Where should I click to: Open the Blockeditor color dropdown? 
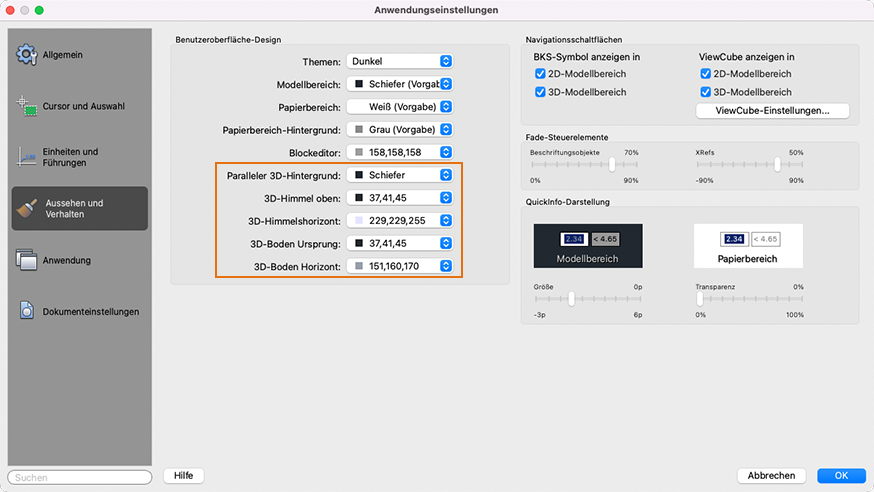(400, 152)
